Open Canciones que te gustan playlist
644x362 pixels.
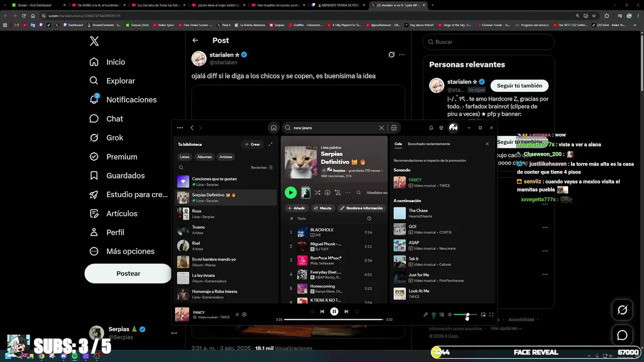click(x=226, y=182)
